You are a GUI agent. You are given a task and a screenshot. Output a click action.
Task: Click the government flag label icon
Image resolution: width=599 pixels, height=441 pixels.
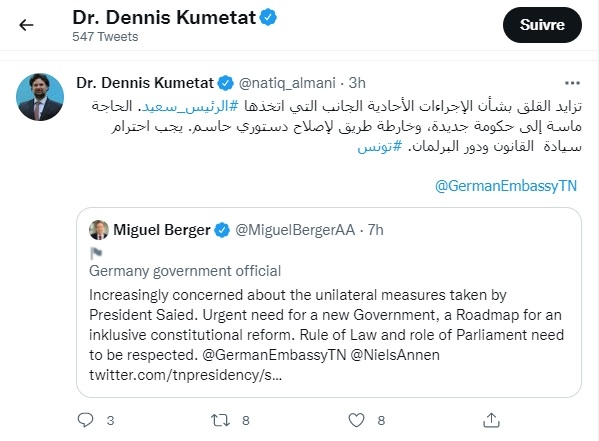(x=96, y=253)
